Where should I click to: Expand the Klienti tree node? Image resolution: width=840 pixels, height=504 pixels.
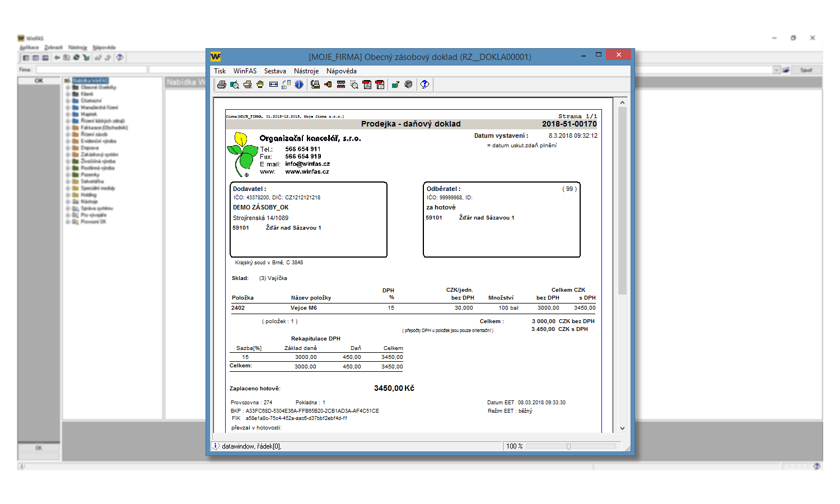click(x=68, y=94)
